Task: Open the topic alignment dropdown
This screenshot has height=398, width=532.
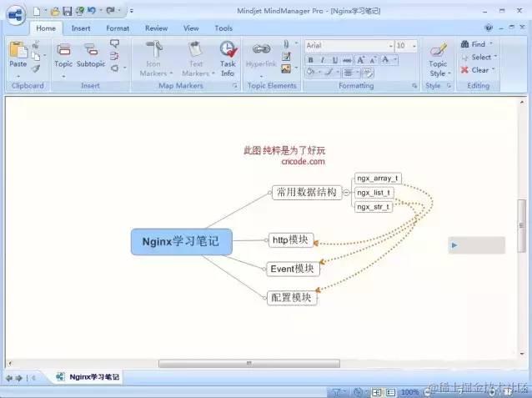Action: point(350,72)
